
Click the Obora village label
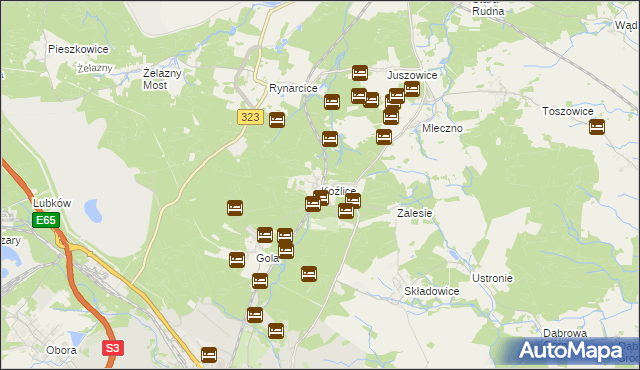(x=61, y=350)
